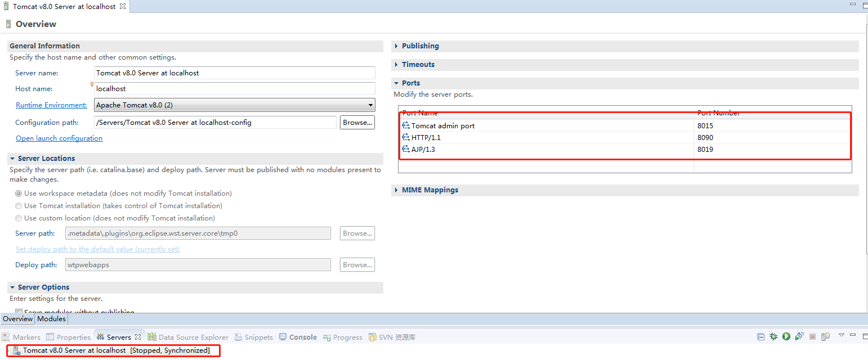Click the stop server square icon
This screenshot has width=868, height=360.
(812, 336)
